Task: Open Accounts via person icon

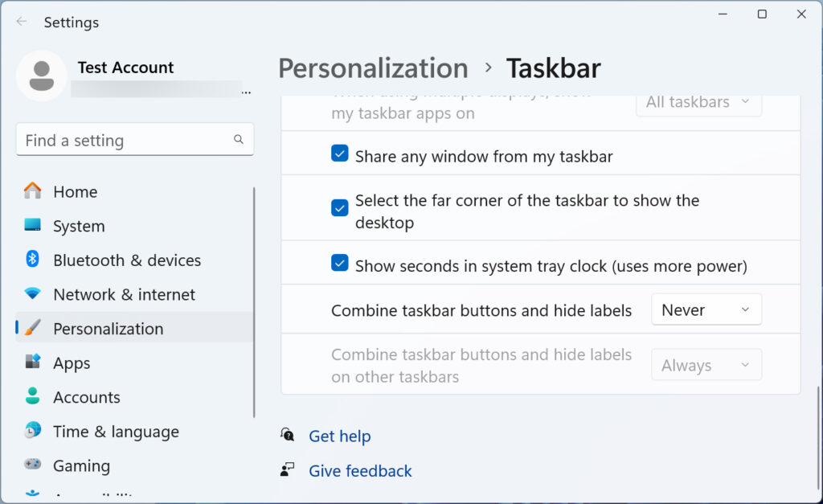Action: [x=31, y=397]
